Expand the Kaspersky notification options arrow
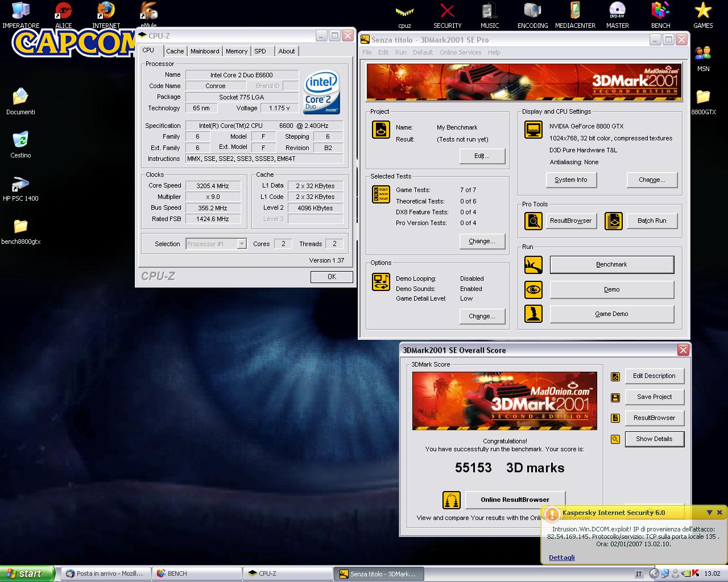 [709, 513]
